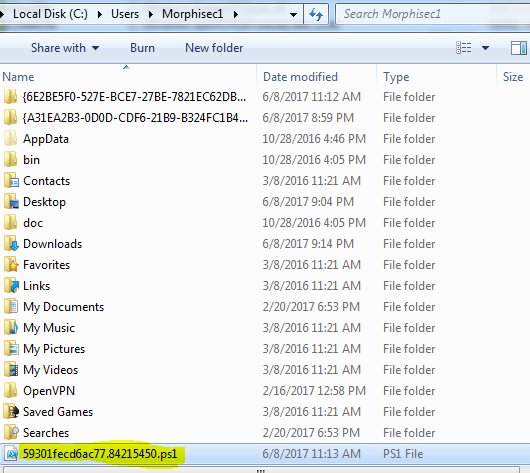530x473 pixels.
Task: Click the Favorites star folder icon
Action: (x=11, y=265)
